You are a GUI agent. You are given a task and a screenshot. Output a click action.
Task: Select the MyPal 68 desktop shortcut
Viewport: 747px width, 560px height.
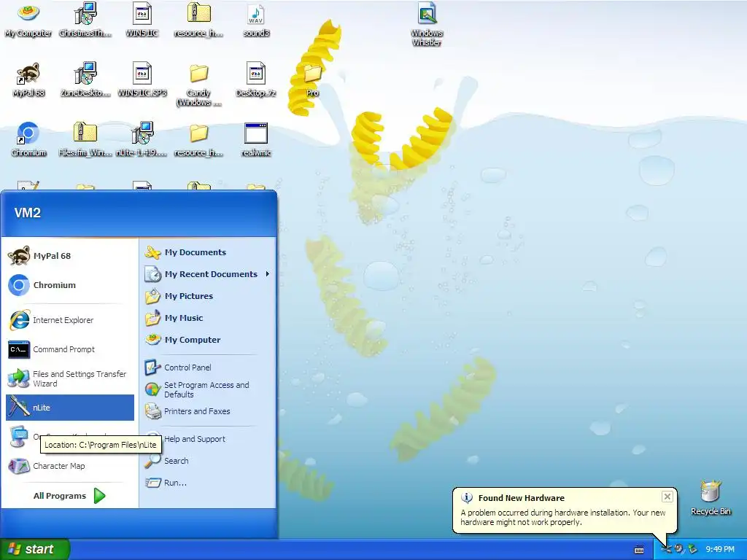28,80
